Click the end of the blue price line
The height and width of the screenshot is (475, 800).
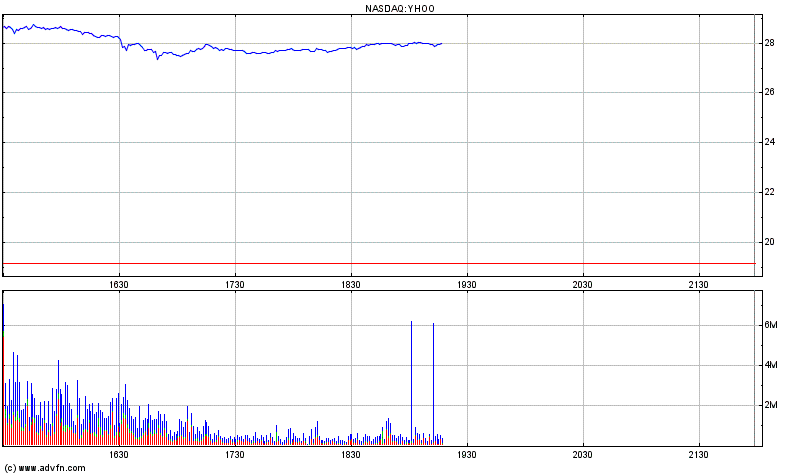pyautogui.click(x=442, y=43)
